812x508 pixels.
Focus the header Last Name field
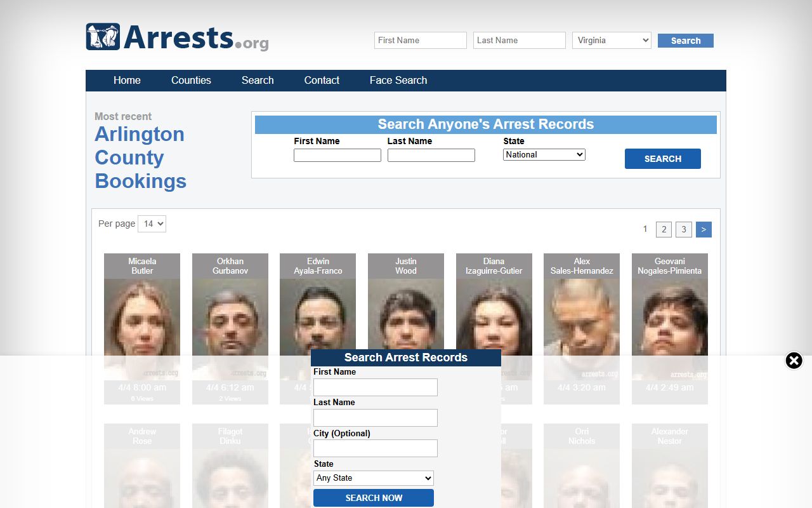coord(520,40)
